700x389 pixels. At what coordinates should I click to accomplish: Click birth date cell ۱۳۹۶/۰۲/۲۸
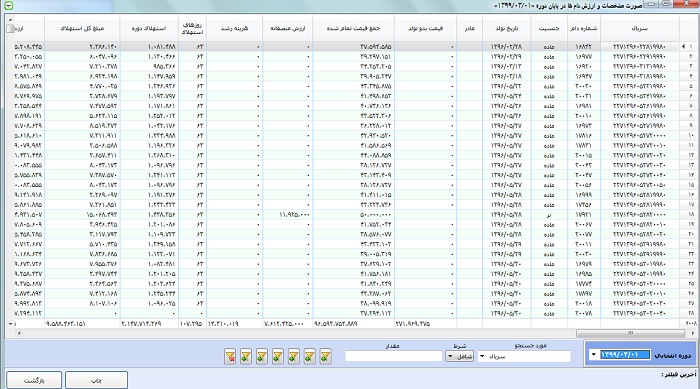[x=507, y=46]
